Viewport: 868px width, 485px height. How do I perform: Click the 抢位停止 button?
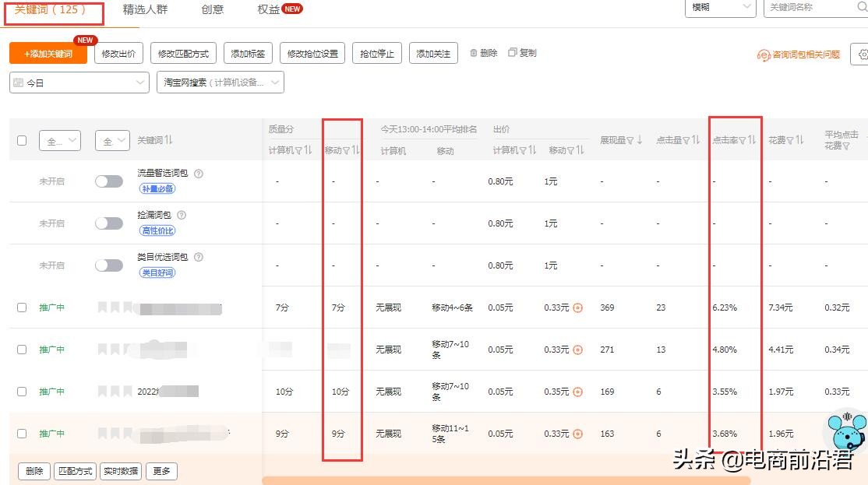click(x=377, y=53)
